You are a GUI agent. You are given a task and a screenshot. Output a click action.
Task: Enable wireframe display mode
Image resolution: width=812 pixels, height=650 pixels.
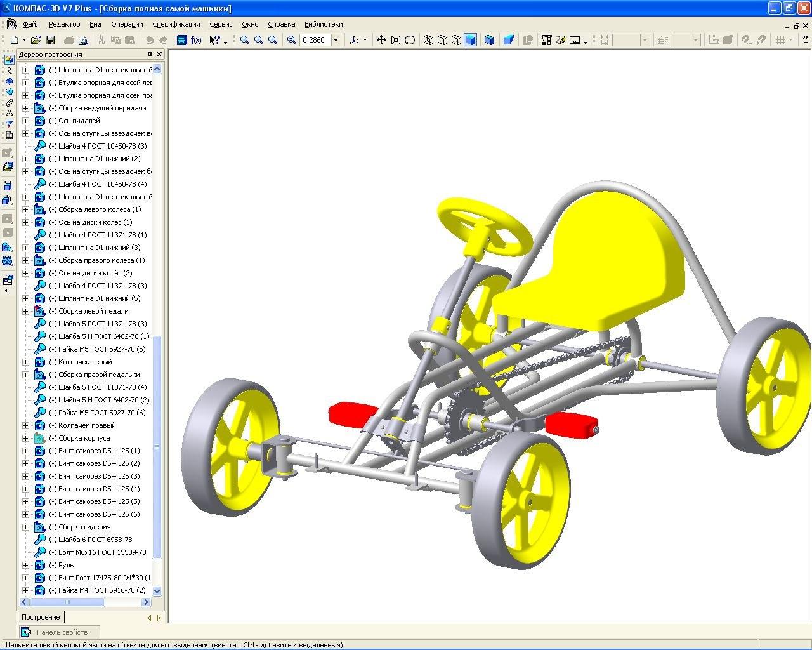click(428, 40)
